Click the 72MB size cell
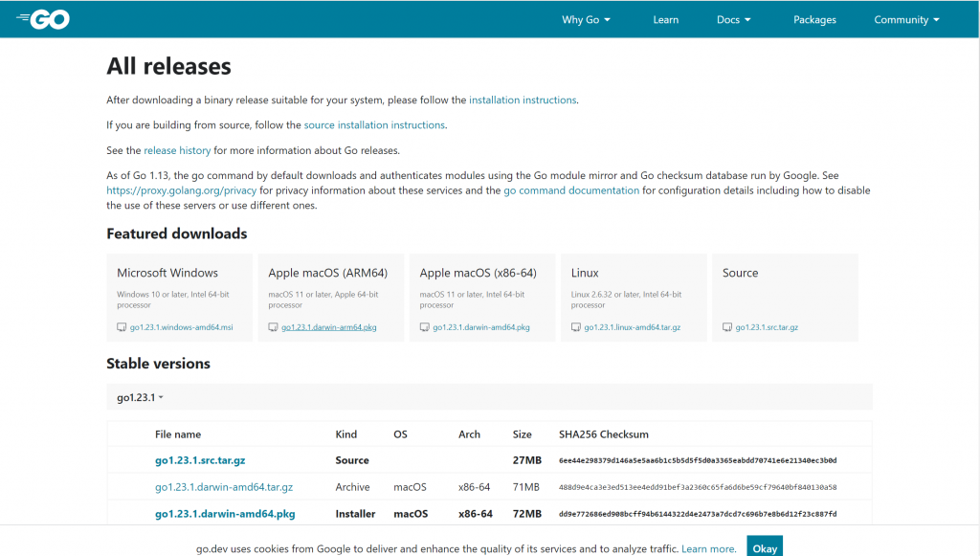The image size is (980, 556). pos(527,514)
